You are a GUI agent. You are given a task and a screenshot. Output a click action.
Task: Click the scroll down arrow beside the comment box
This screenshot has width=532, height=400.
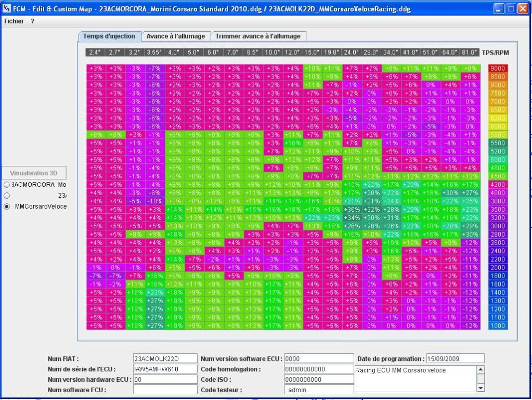pos(479,387)
